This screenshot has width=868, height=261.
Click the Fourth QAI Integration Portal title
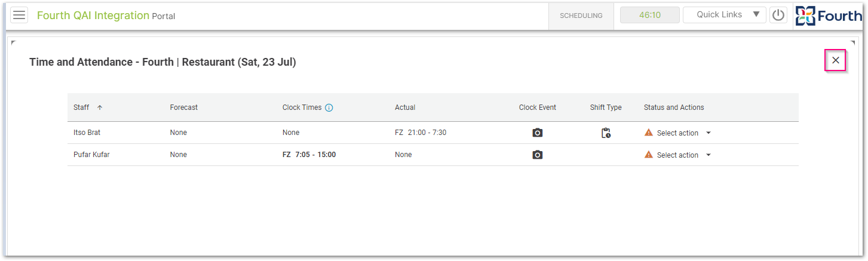click(106, 16)
